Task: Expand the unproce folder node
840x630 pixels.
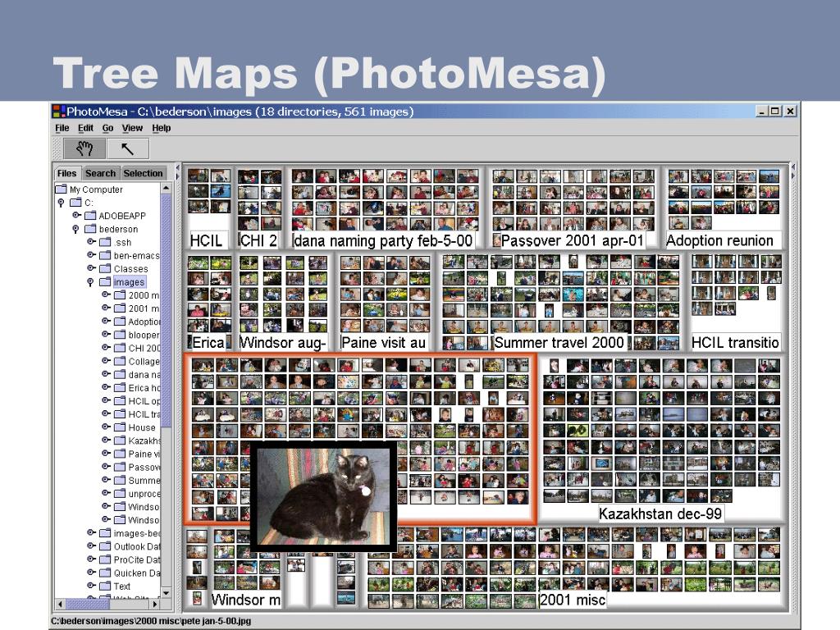Action: [106, 492]
